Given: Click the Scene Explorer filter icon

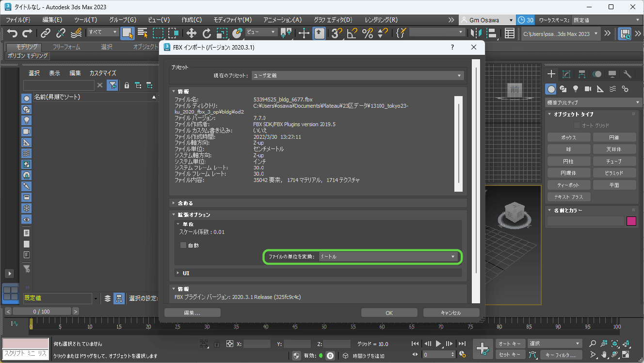Looking at the screenshot, I should (112, 85).
